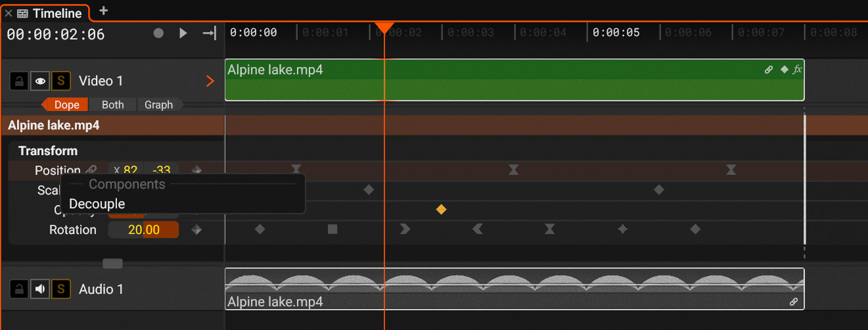Viewport: 868px width, 330px height.
Task: Choose Decouple from the Components menu
Action: (97, 204)
